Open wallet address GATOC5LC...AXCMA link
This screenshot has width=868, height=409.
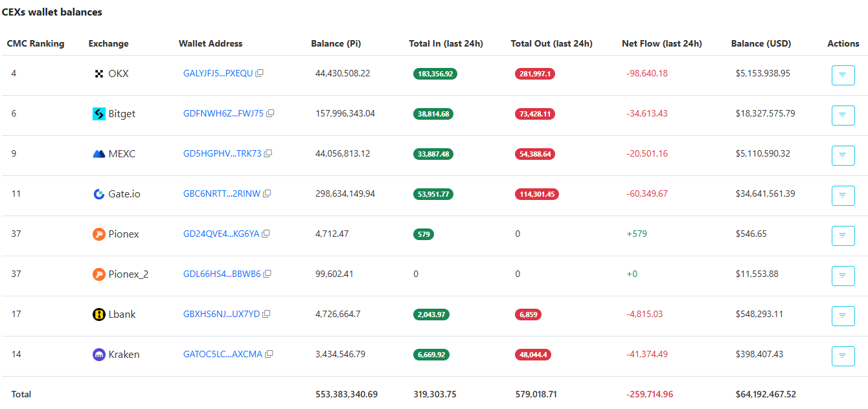point(223,354)
